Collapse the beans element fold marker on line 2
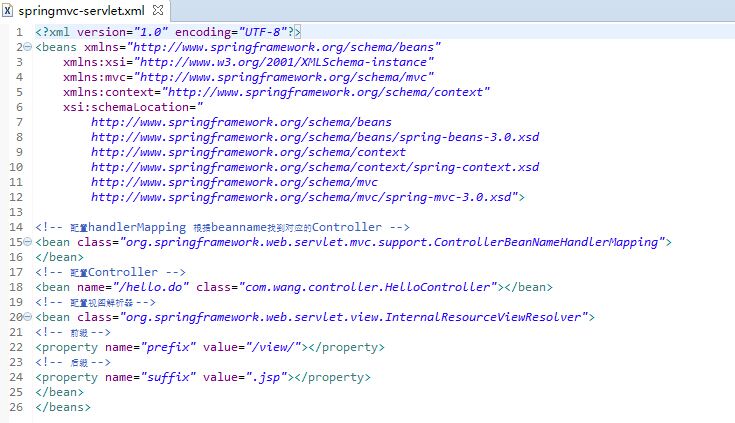This screenshot has width=735, height=423. (28, 47)
